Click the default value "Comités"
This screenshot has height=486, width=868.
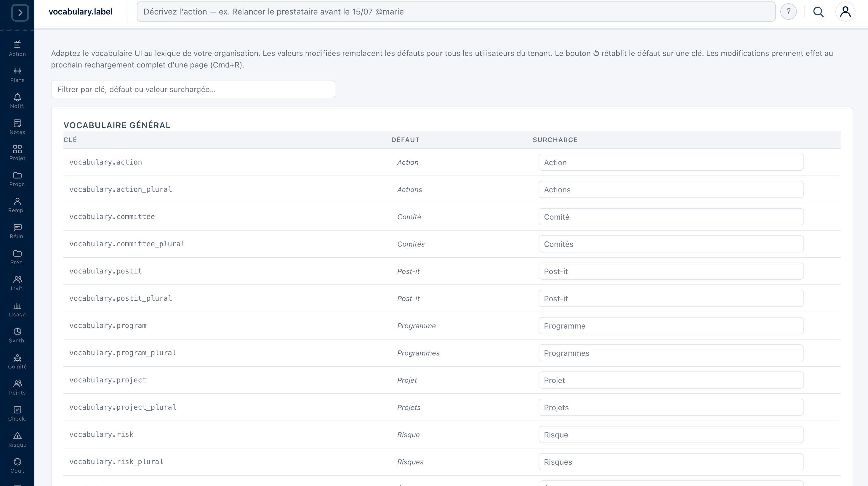tap(411, 244)
